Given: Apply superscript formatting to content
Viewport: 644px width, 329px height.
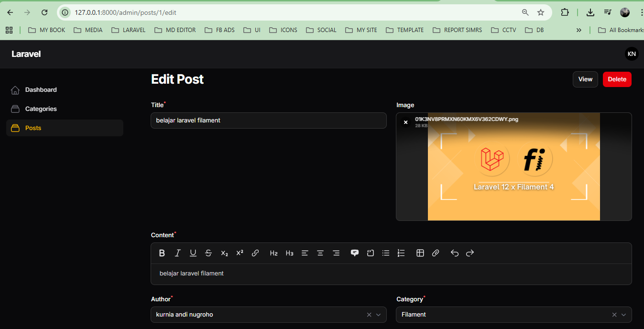Looking at the screenshot, I should click(x=240, y=253).
